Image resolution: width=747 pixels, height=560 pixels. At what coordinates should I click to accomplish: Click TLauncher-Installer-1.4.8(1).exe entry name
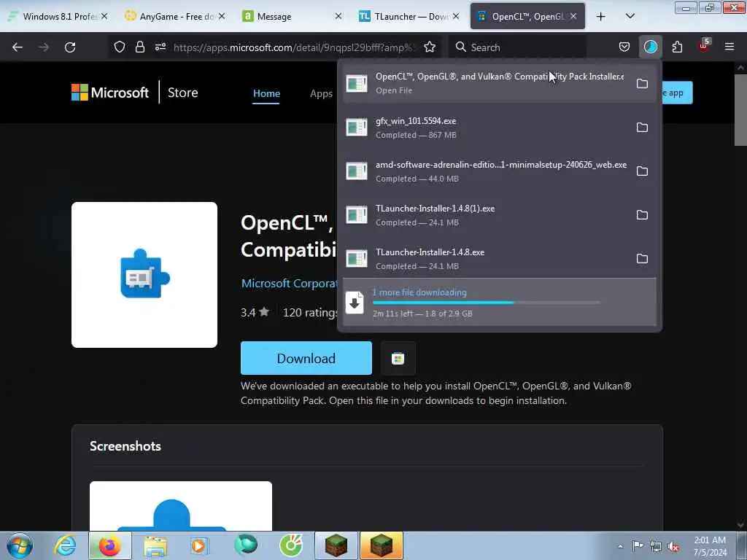tap(435, 209)
